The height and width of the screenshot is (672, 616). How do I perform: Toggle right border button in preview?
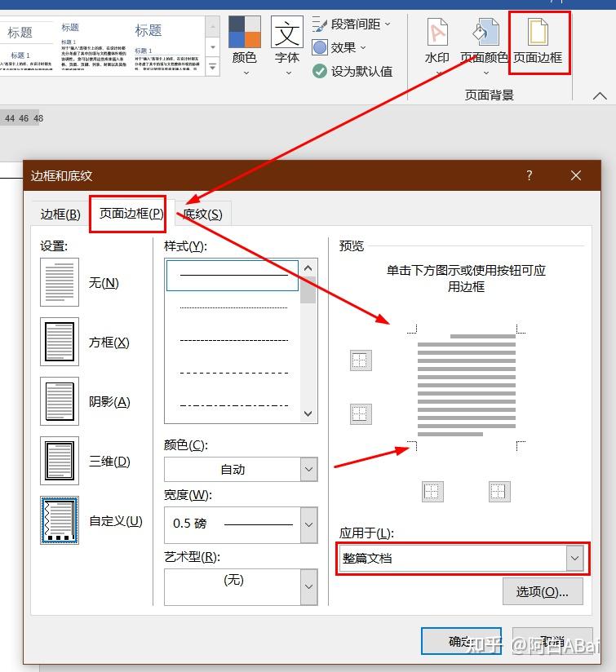[499, 492]
